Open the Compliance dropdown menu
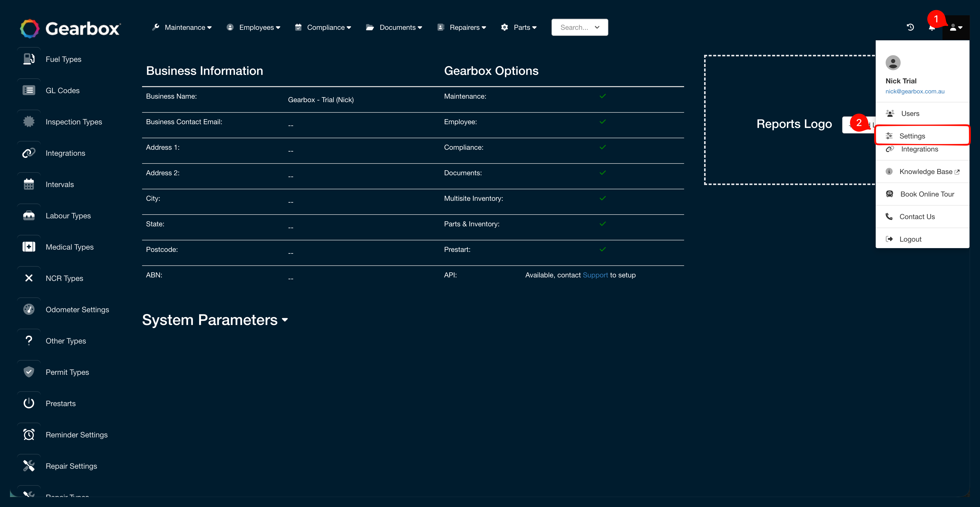This screenshot has width=980, height=507. pos(323,28)
